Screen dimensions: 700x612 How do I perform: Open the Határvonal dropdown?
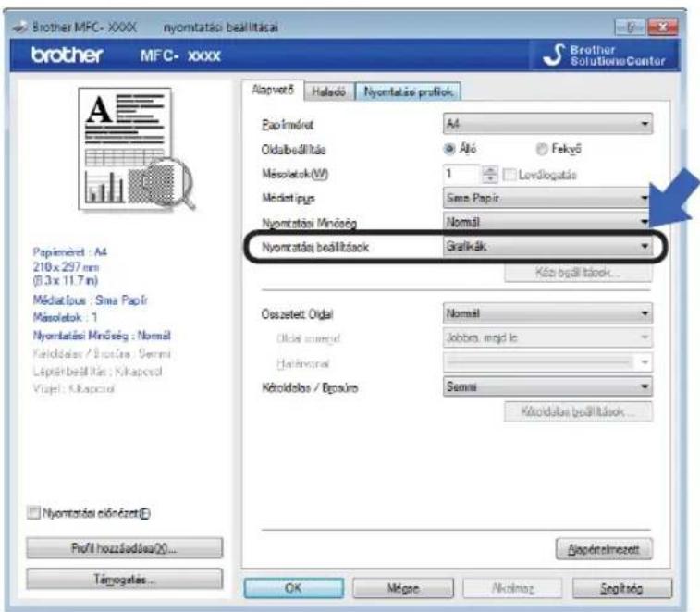[547, 362]
